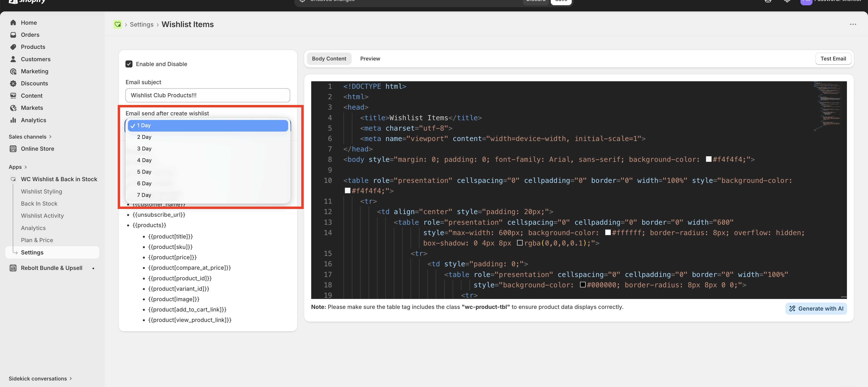This screenshot has width=868, height=387.
Task: Click the #f4f4f4 color swatch on line 8
Action: pyautogui.click(x=709, y=159)
